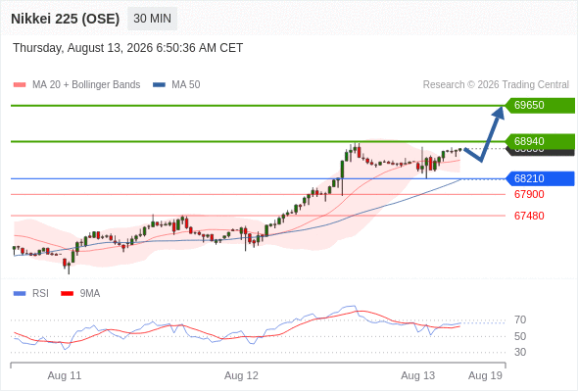Click the Aug 19 date axis label

tap(485, 375)
